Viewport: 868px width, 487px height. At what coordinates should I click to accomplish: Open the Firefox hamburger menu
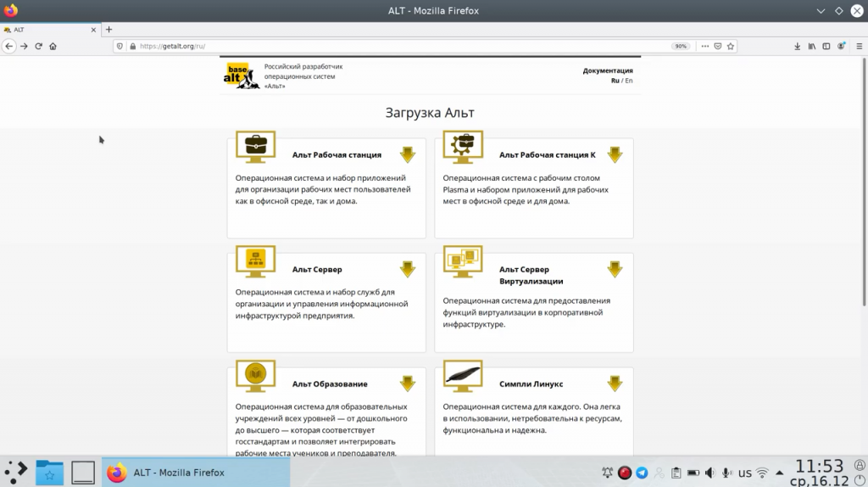pyautogui.click(x=860, y=46)
